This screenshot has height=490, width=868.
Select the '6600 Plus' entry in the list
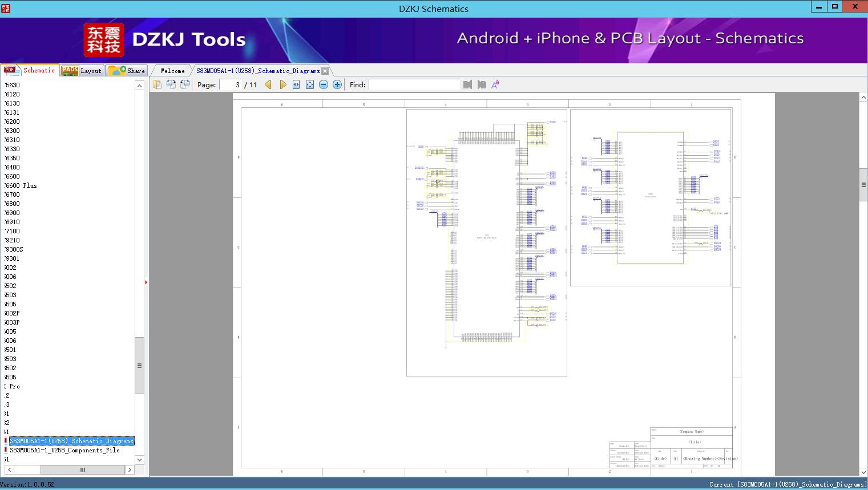click(21, 185)
